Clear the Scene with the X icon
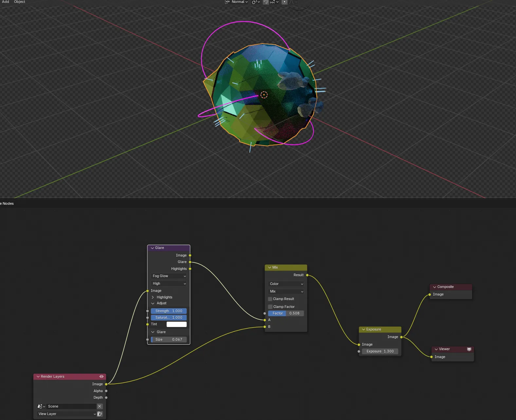Screen dimensions: 516x420 [100, 406]
